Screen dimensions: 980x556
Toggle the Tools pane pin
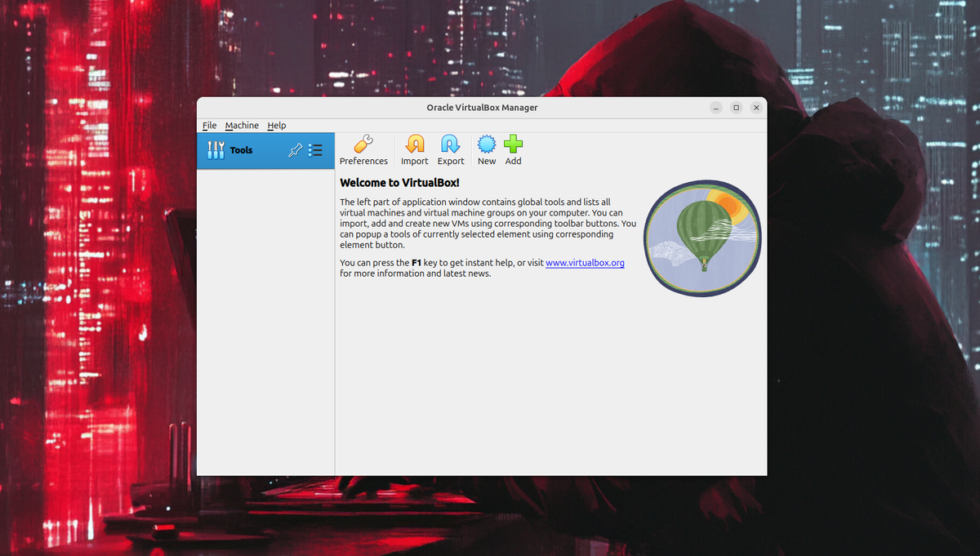coord(295,150)
